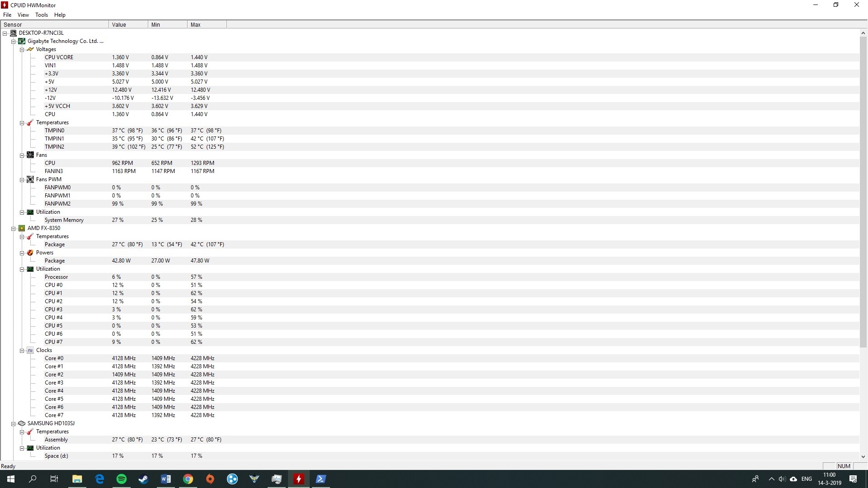
Task: Click the Voltages lightning icon
Action: pyautogui.click(x=30, y=49)
